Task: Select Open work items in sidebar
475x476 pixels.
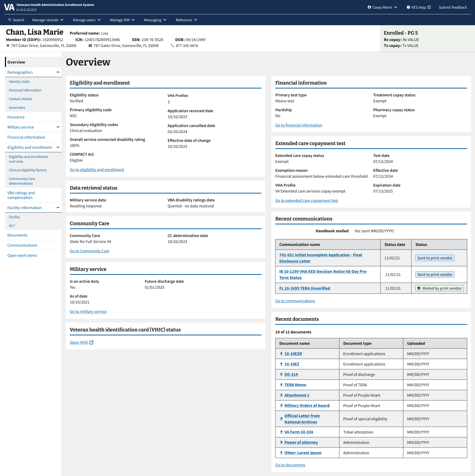Action: pyautogui.click(x=22, y=255)
